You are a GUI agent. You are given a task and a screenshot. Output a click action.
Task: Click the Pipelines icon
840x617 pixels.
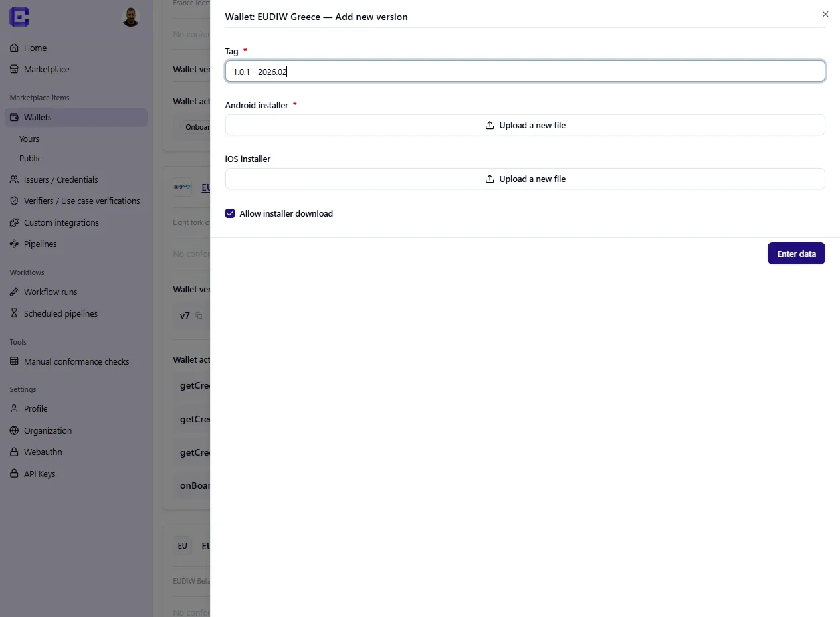15,244
